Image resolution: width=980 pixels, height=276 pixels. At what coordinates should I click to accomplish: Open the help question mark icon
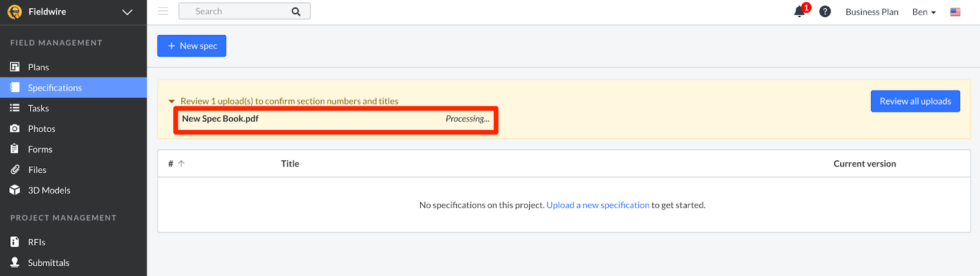825,12
